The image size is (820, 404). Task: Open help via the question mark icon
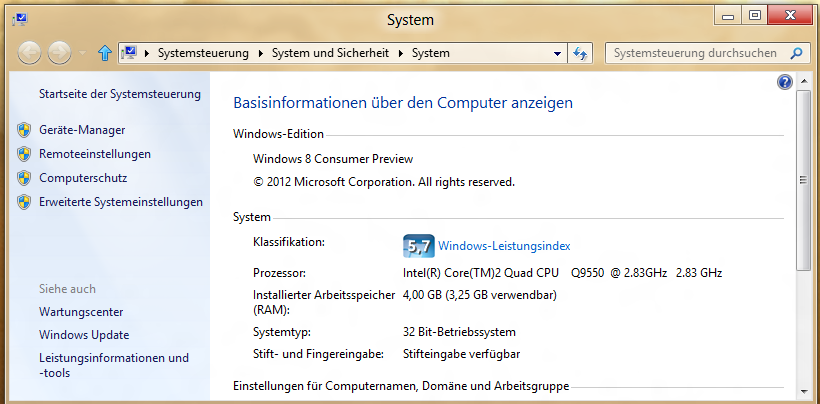(785, 82)
